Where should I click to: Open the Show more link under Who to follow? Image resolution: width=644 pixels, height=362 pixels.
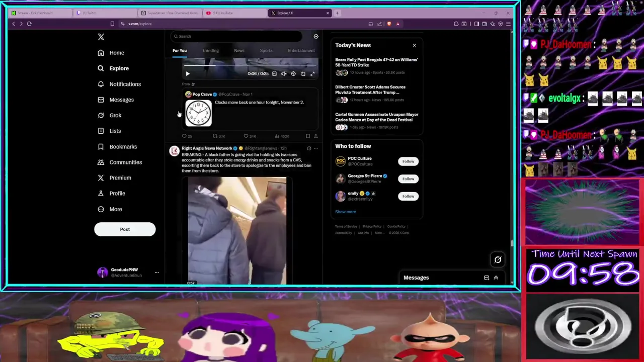click(x=345, y=212)
